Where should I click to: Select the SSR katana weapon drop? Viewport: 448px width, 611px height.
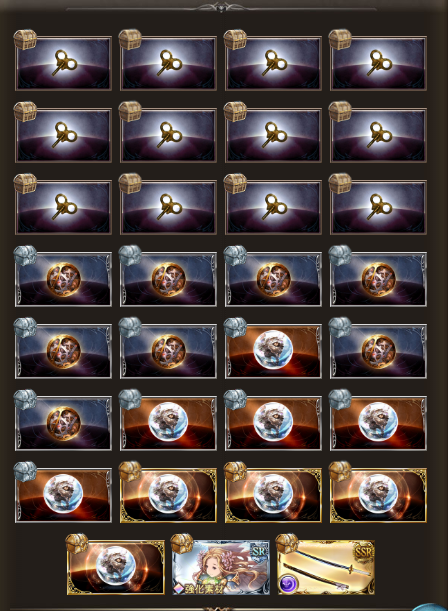(x=326, y=567)
